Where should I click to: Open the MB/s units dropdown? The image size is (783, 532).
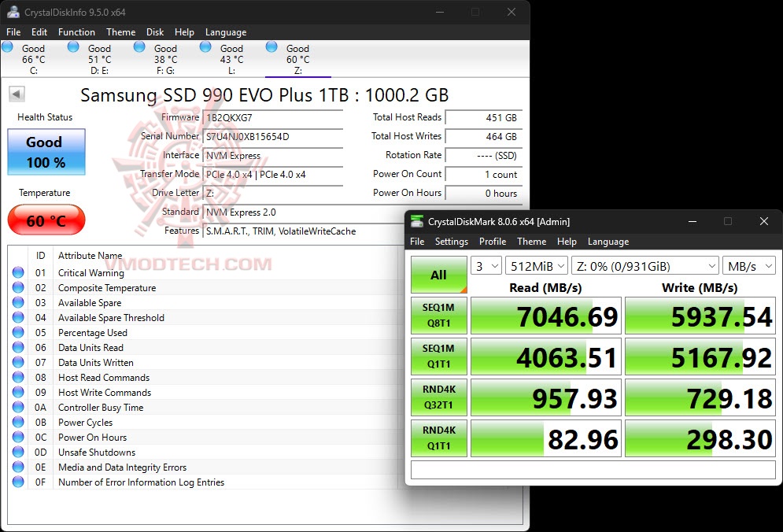(747, 266)
